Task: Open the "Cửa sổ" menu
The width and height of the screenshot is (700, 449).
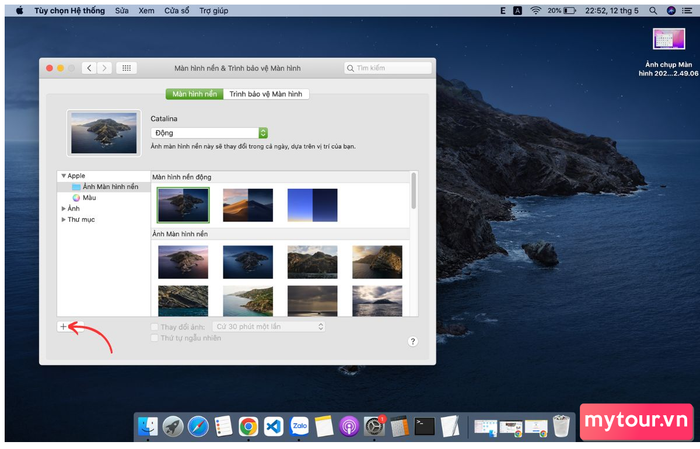Action: coord(177,9)
